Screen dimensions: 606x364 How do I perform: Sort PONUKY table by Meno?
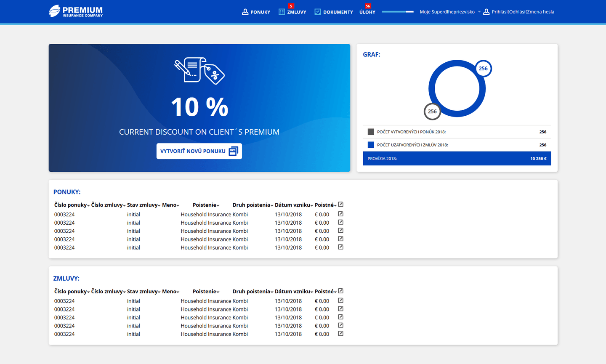(171, 205)
